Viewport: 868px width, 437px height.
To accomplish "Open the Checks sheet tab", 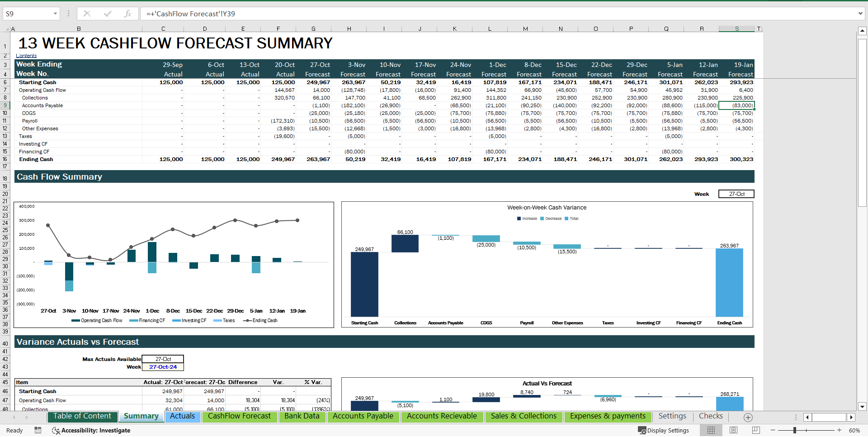I will [711, 416].
